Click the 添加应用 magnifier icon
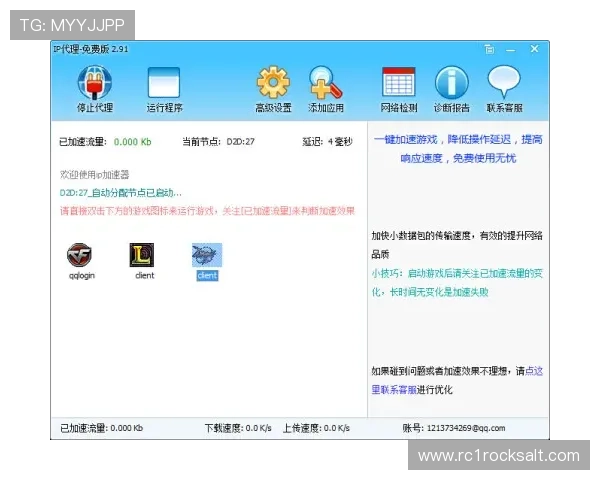The height and width of the screenshot is (480, 600). (326, 82)
